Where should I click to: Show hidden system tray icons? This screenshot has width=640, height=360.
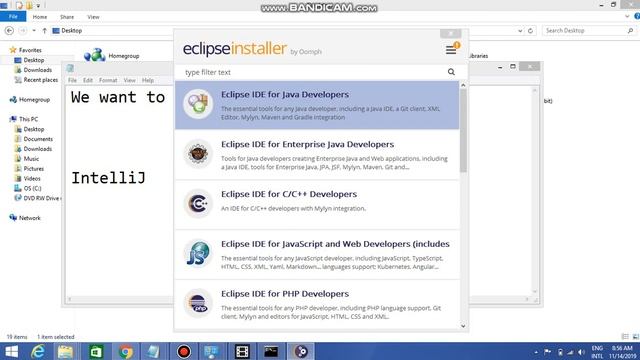pyautogui.click(x=536, y=352)
